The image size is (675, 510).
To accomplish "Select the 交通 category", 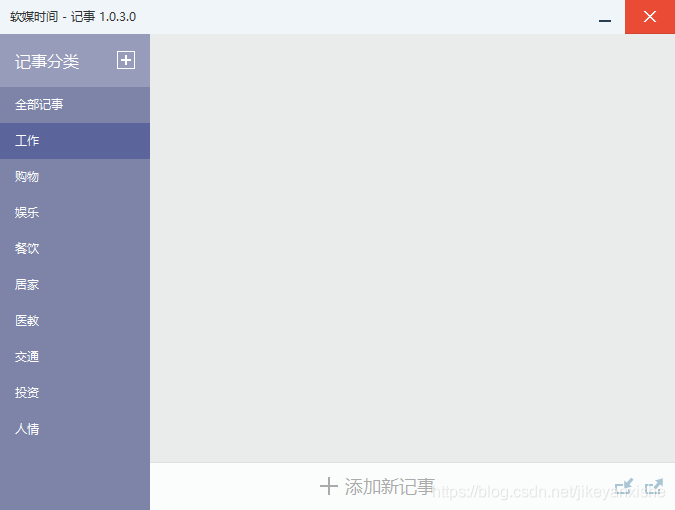I will (75, 357).
